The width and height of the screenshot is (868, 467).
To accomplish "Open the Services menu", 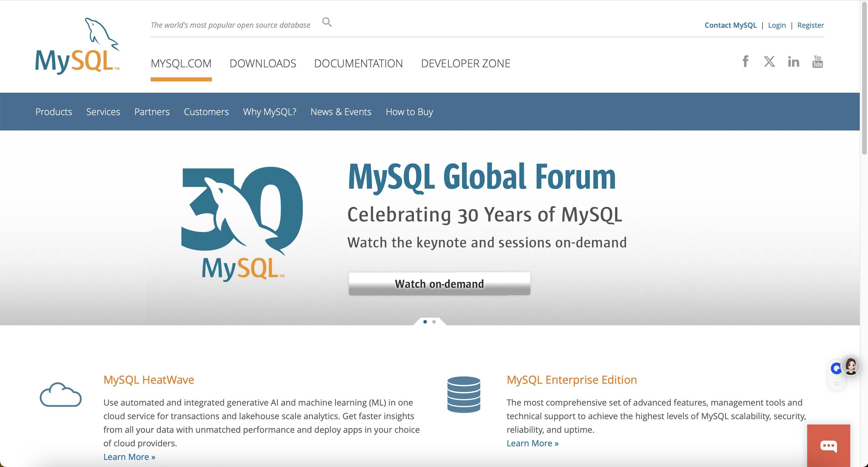I will [103, 112].
